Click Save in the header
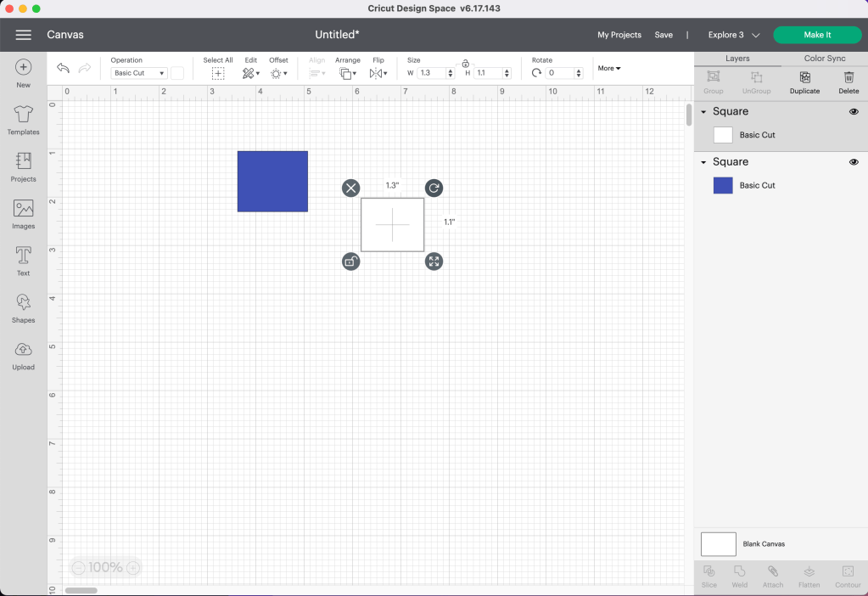The width and height of the screenshot is (868, 596). click(x=664, y=35)
